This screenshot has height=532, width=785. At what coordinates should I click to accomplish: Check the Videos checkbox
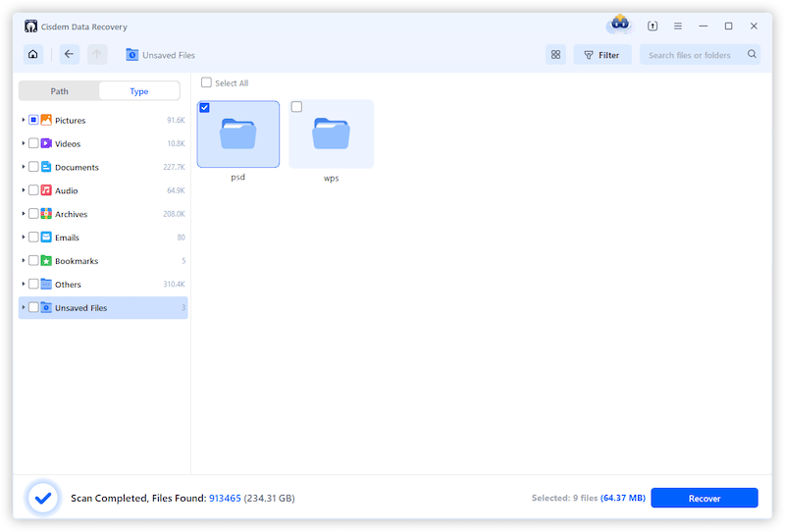click(33, 143)
